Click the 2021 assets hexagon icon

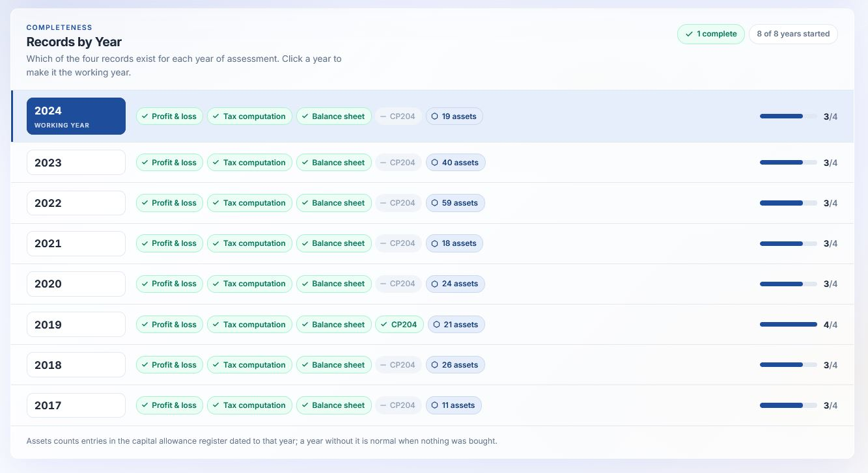click(x=434, y=243)
